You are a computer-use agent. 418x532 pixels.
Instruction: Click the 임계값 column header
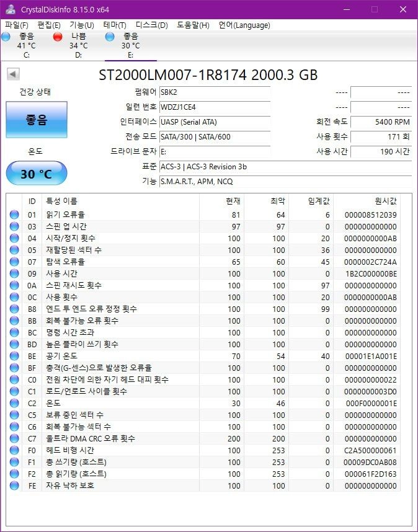point(311,201)
